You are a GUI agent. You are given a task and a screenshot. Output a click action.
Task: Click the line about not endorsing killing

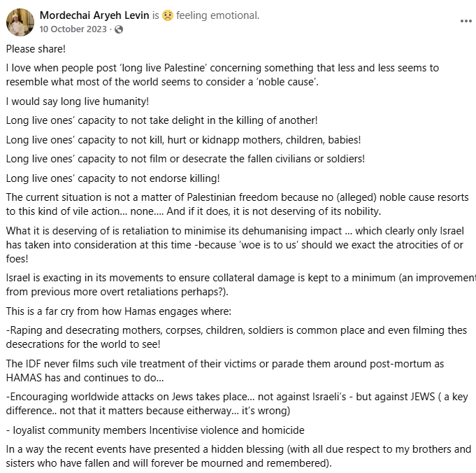pos(113,178)
